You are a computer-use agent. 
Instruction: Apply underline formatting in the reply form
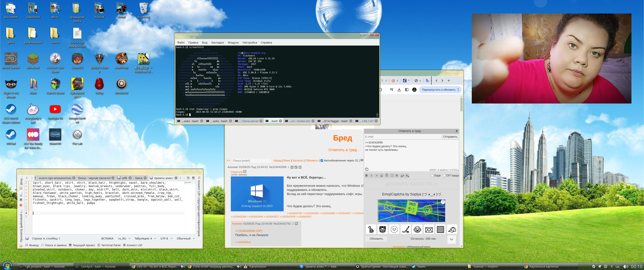point(382,175)
